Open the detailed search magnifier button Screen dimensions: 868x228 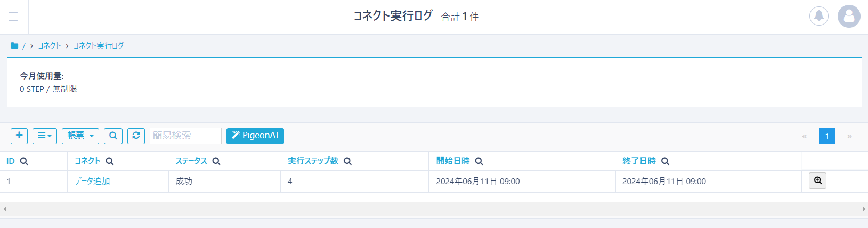point(113,136)
